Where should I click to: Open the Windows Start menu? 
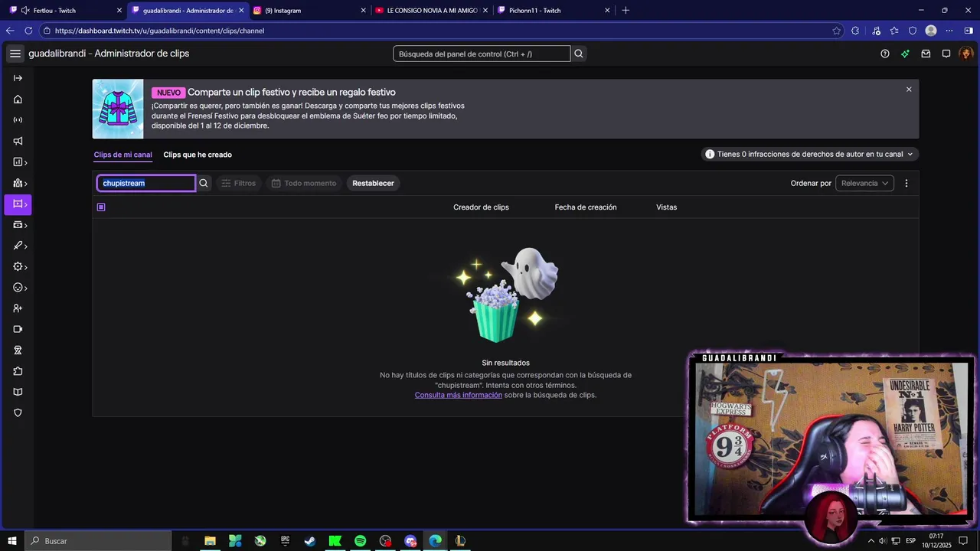coord(12,541)
